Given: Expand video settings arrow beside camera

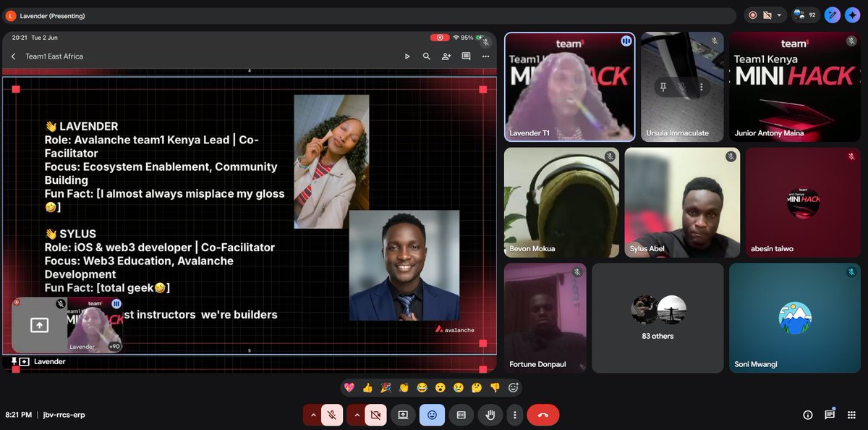Looking at the screenshot, I should 356,415.
